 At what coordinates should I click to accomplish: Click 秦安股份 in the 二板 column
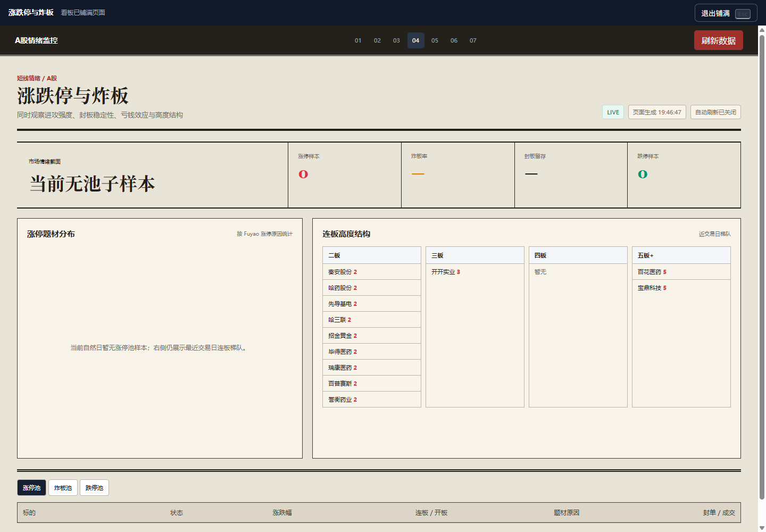(372, 272)
